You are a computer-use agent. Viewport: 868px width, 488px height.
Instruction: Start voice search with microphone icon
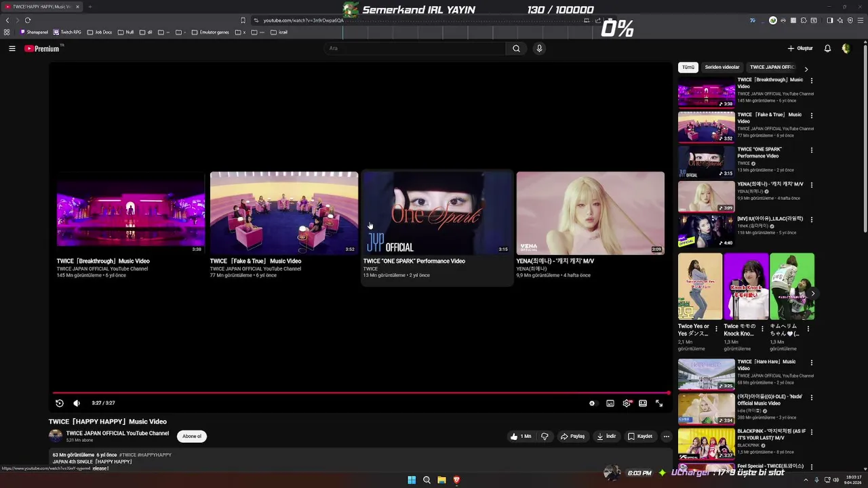(539, 48)
